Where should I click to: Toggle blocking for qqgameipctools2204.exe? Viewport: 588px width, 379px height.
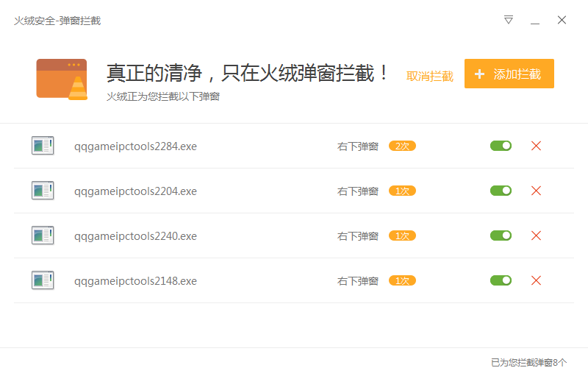(501, 191)
